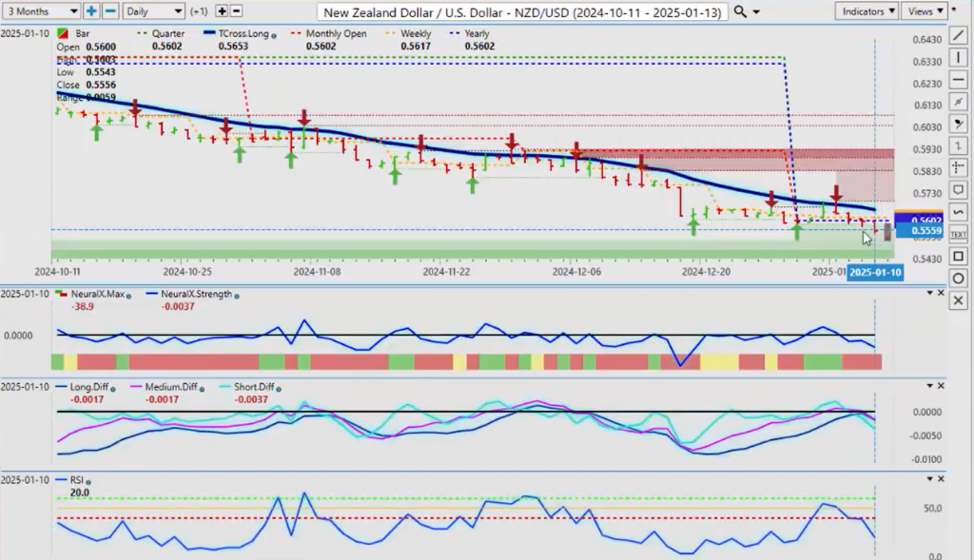Select the ray line tool in drawing toolbar
The height and width of the screenshot is (560, 974).
tap(958, 102)
